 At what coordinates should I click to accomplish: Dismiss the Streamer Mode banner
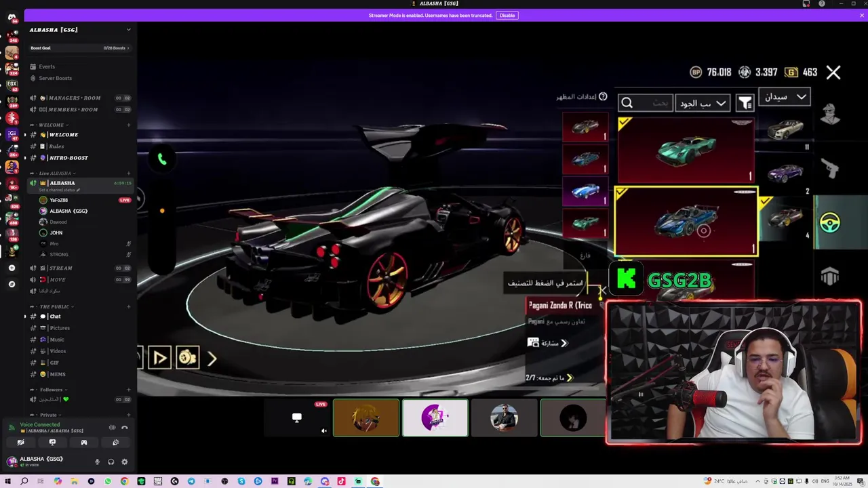[862, 15]
